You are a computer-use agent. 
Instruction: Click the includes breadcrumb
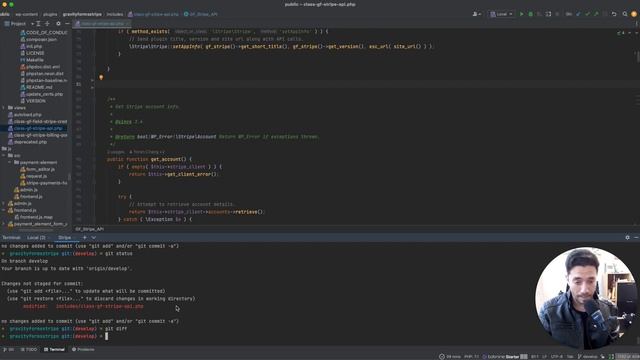tap(115, 14)
